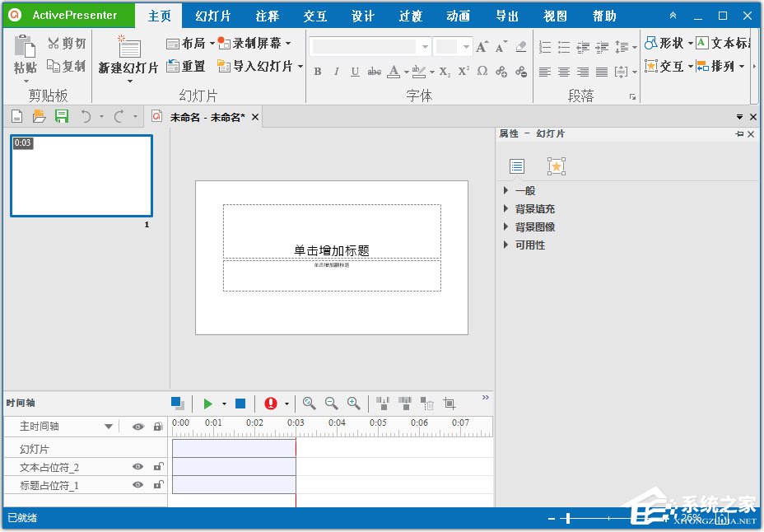This screenshot has width=764, height=532.
Task: Select slide 1 thumbnail
Action: (82, 176)
